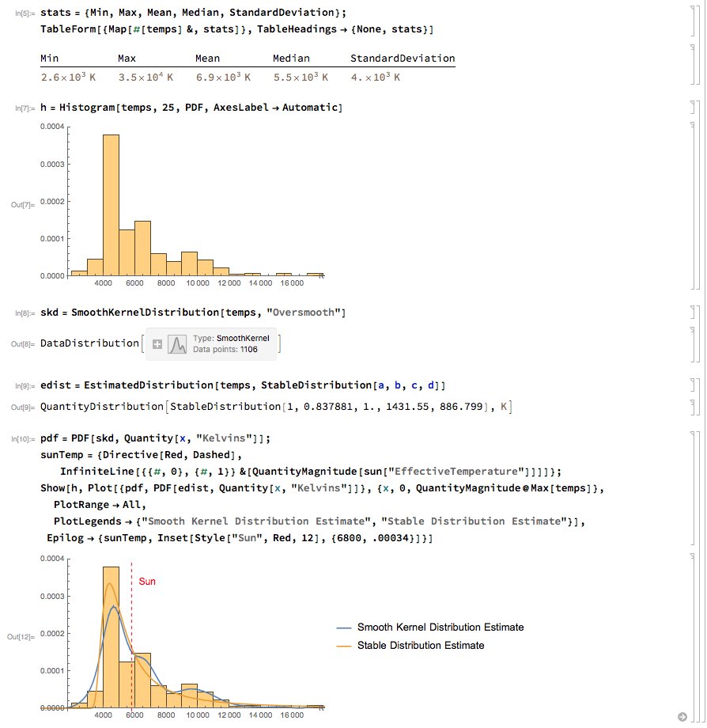Viewport: 707px width, 728px height.
Task: Click the 3.5×10⁴ K table value
Action: [146, 77]
